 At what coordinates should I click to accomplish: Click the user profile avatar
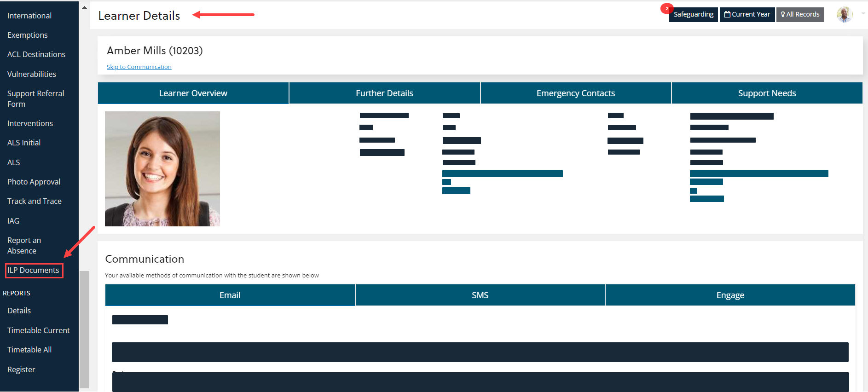(844, 15)
